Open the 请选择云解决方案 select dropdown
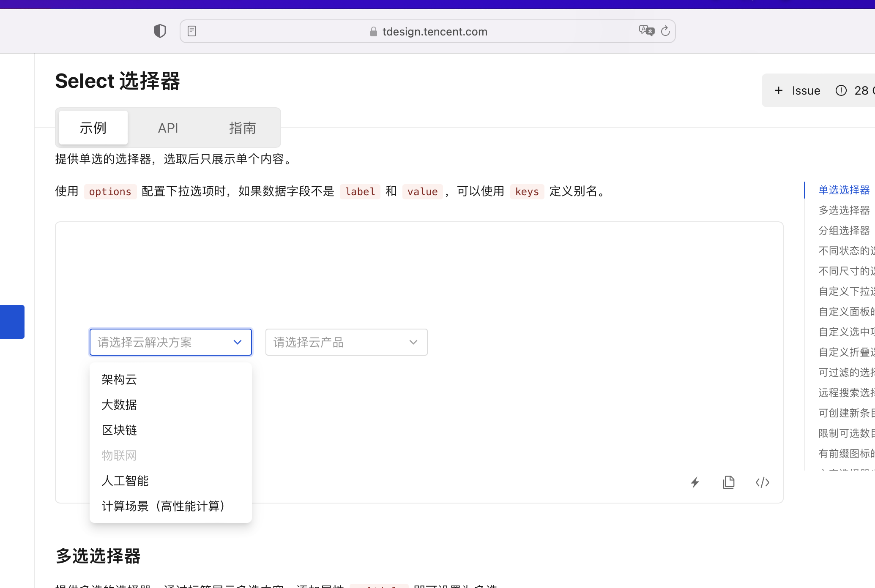875x588 pixels. [x=170, y=342]
